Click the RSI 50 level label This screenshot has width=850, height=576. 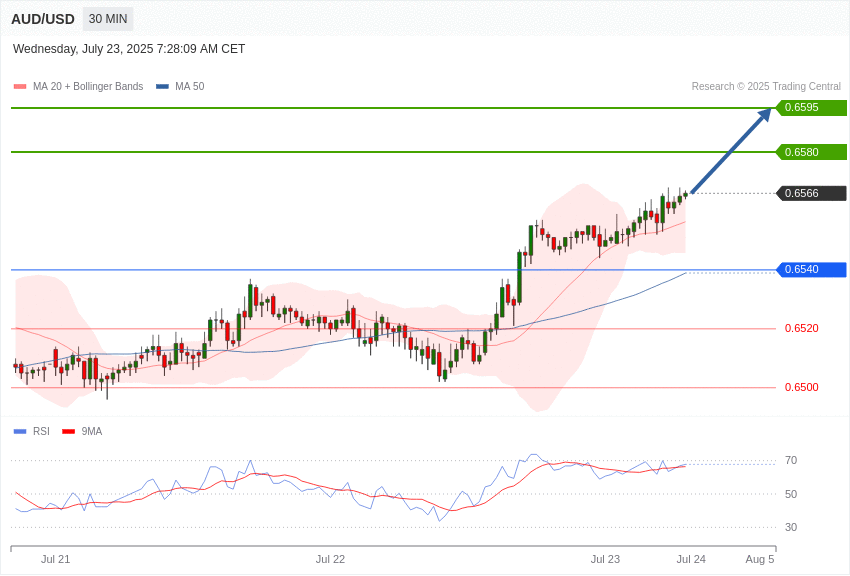coord(791,494)
